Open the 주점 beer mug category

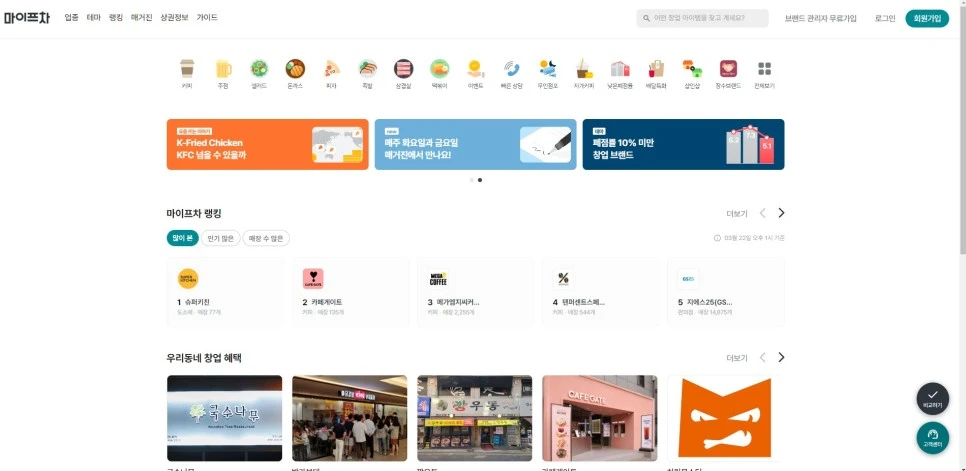(x=223, y=68)
